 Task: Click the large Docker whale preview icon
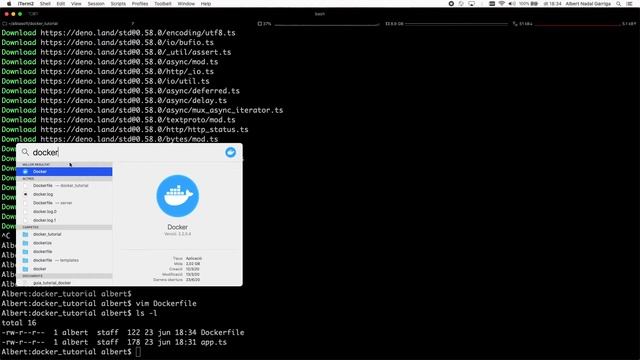click(178, 196)
